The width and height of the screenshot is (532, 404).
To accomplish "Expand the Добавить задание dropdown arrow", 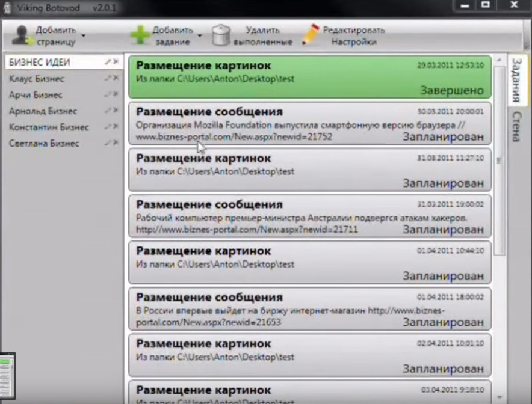I will click(x=200, y=35).
